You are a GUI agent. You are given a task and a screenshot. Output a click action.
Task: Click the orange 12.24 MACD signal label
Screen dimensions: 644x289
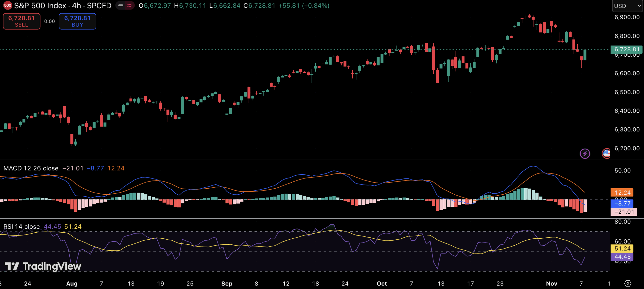pyautogui.click(x=622, y=193)
